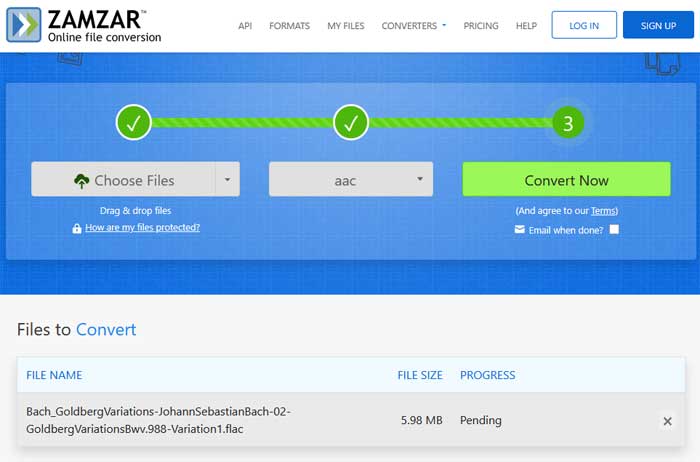Click the padlock icon
Viewport: 700px width, 462px height.
point(77,228)
